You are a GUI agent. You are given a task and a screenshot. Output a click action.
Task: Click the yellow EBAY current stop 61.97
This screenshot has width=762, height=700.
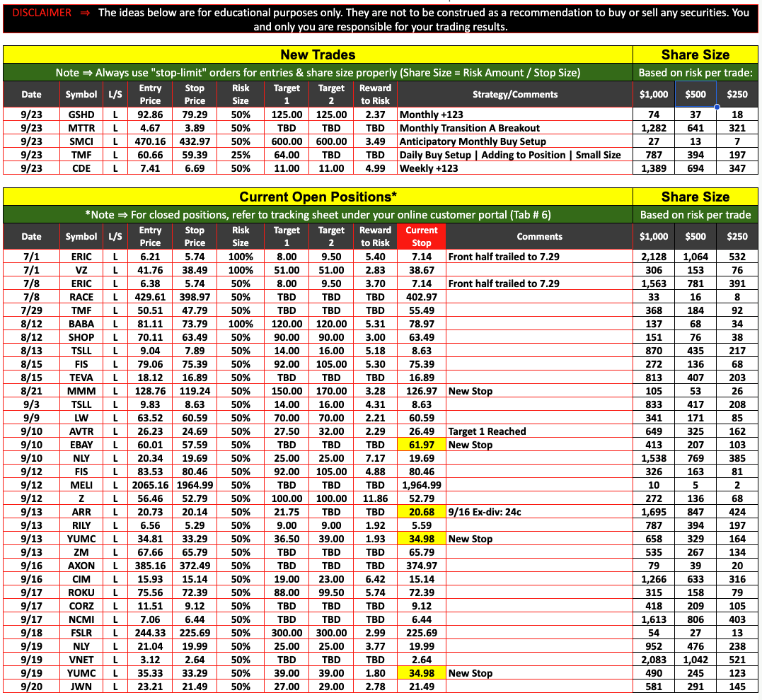(x=422, y=445)
